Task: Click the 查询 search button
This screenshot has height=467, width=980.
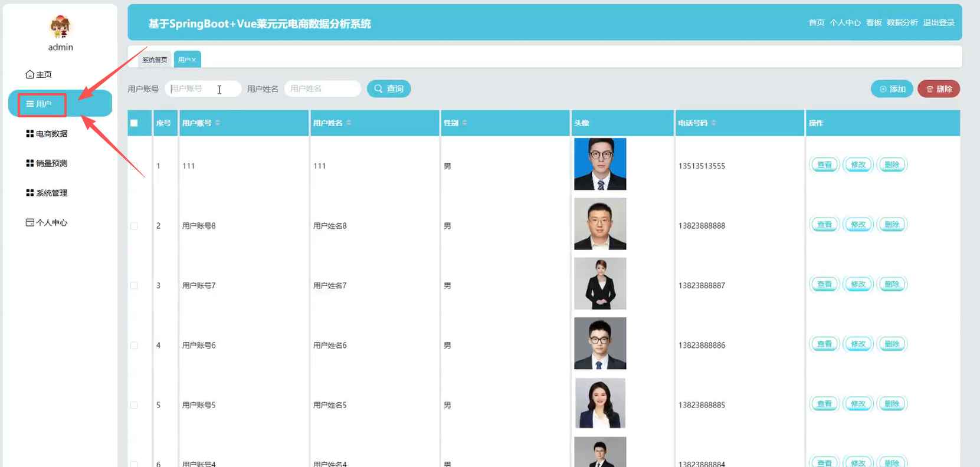Action: 389,88
